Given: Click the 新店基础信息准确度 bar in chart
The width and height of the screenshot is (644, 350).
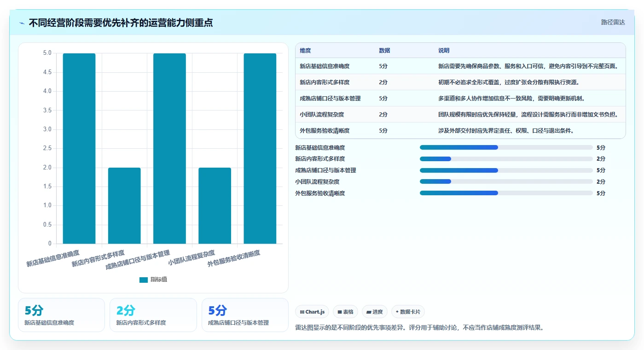Looking at the screenshot, I should click(79, 148).
